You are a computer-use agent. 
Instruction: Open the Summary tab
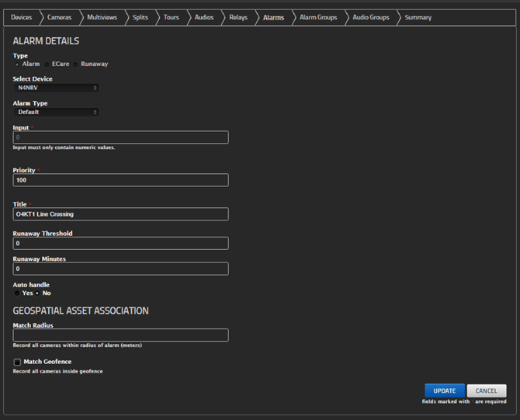(x=418, y=17)
